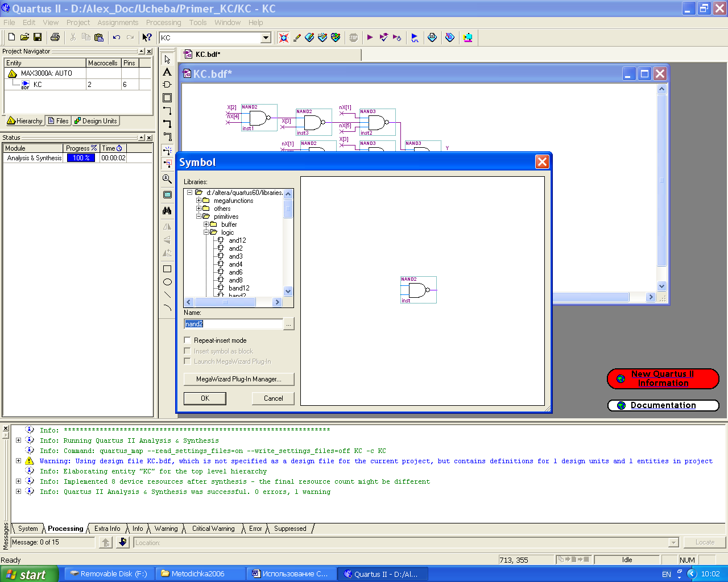The height and width of the screenshot is (582, 728).
Task: Select the Zoom magnifier tool
Action: click(167, 179)
